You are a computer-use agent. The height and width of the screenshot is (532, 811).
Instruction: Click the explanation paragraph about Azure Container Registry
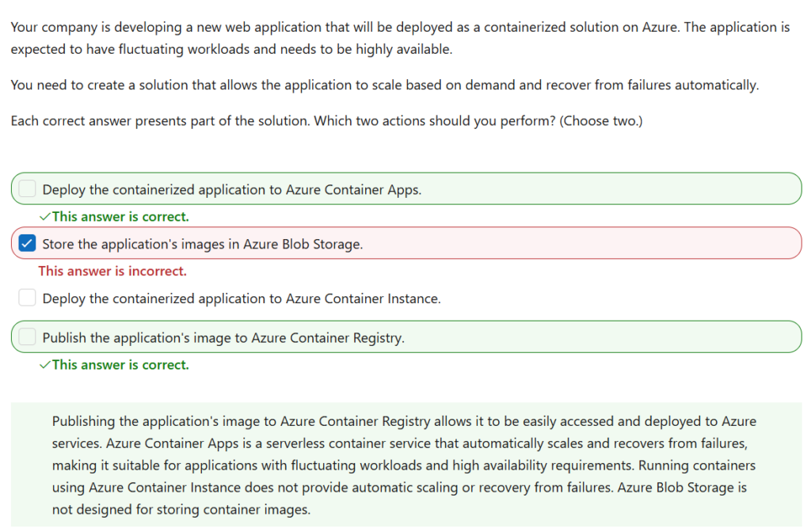click(x=404, y=465)
